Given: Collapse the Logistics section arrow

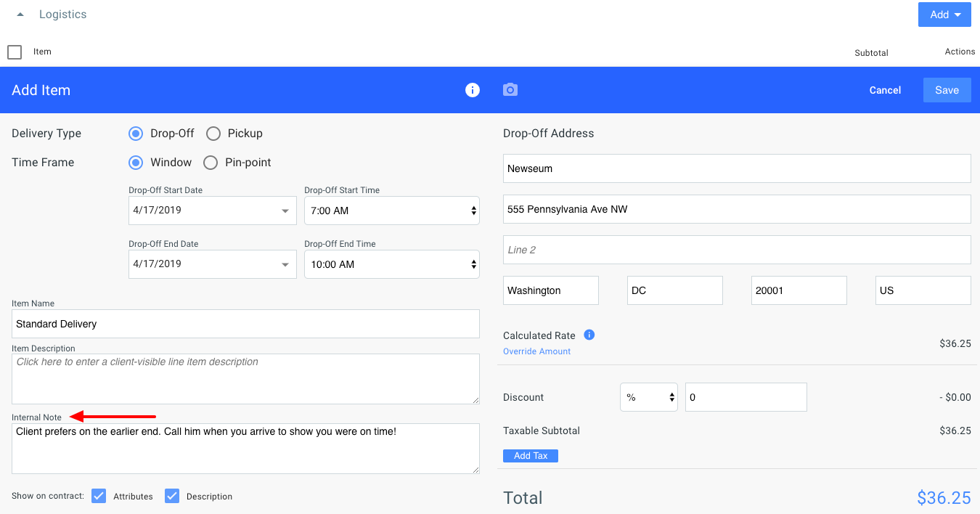Looking at the screenshot, I should pos(20,15).
